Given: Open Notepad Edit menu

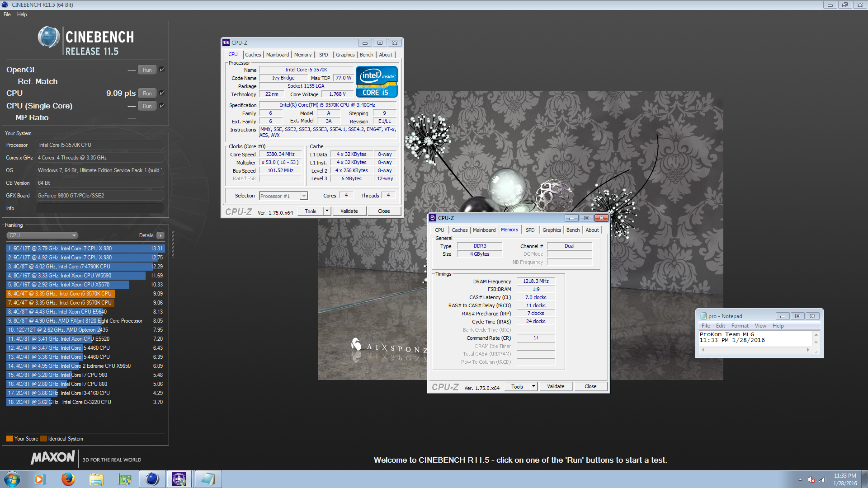Looking at the screenshot, I should coord(721,326).
